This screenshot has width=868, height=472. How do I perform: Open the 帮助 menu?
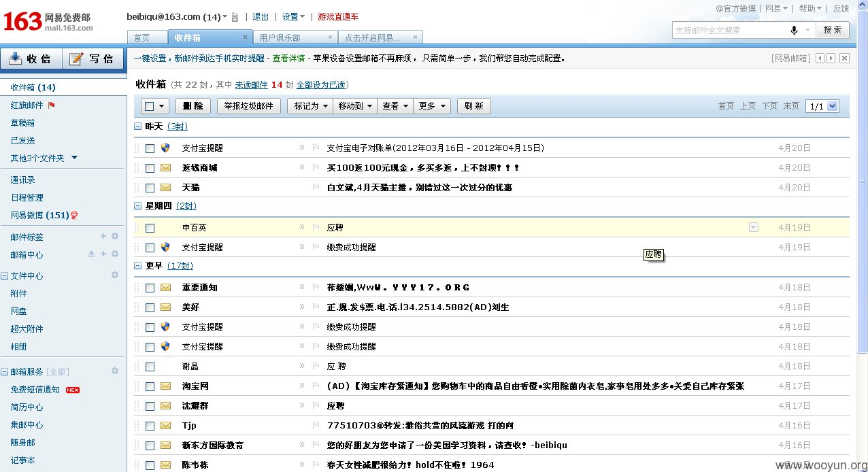click(810, 9)
